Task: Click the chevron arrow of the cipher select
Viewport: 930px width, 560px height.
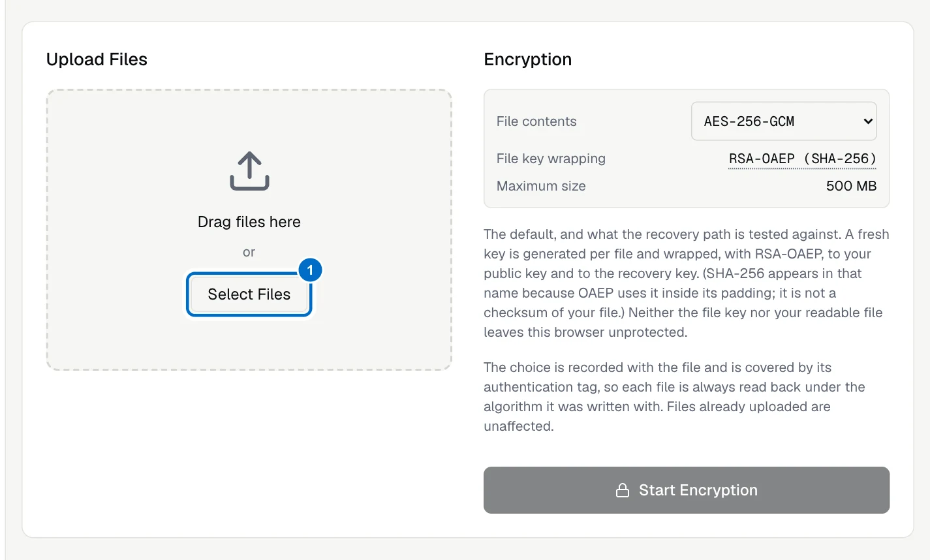Action: (868, 121)
